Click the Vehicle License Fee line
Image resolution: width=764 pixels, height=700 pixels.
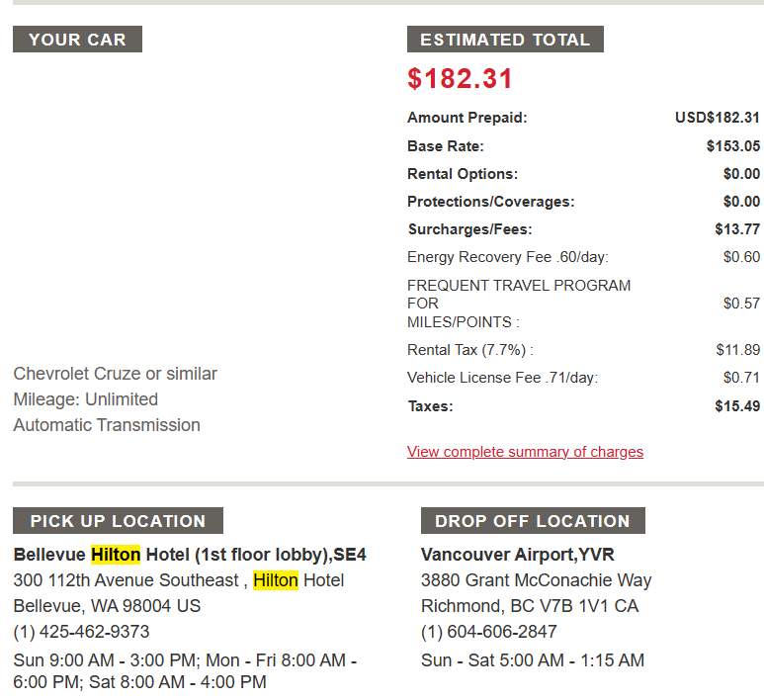[x=583, y=378]
